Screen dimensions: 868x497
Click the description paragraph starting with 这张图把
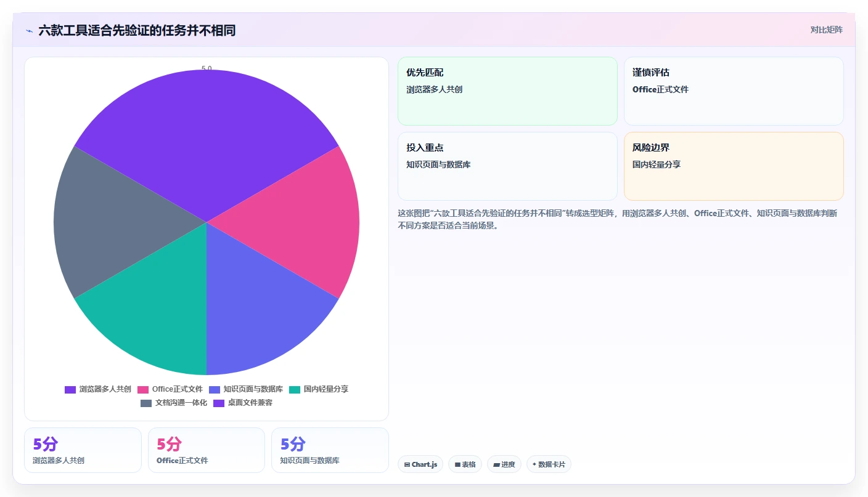click(x=618, y=219)
